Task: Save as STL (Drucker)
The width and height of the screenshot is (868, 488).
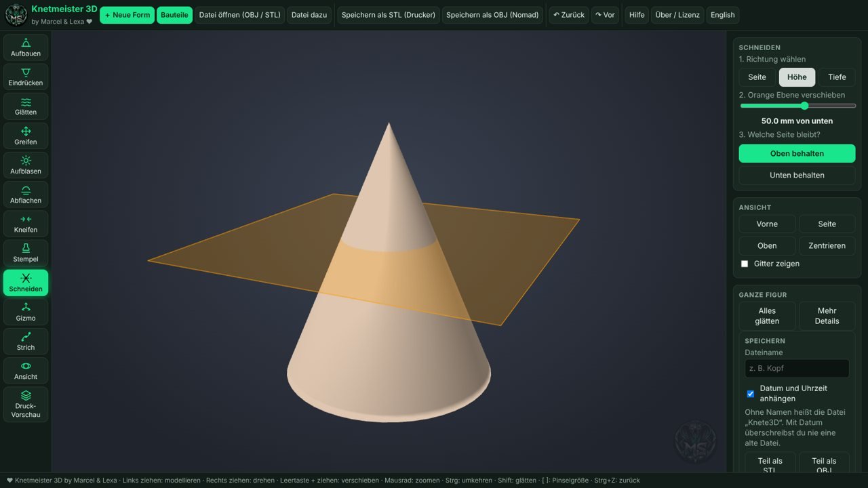Action: click(389, 15)
